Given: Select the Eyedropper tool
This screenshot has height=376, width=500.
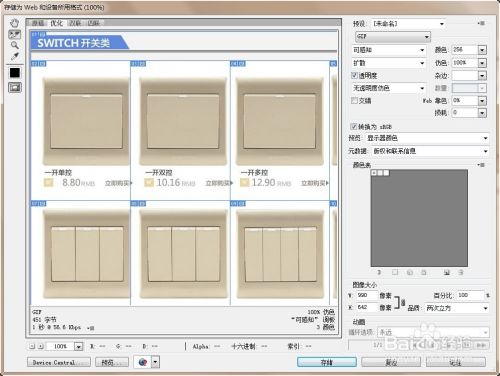Looking at the screenshot, I should (x=14, y=56).
